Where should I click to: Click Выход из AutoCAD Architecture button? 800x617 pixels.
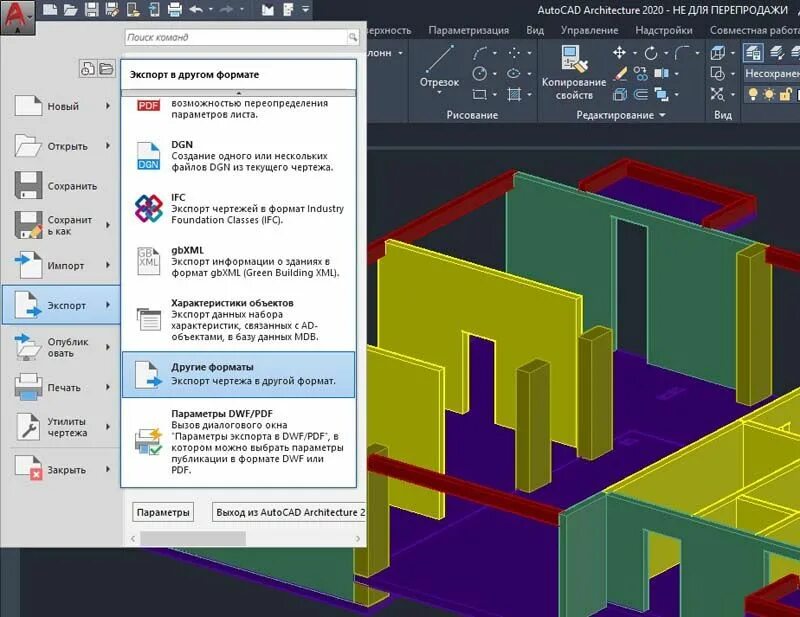coord(289,512)
